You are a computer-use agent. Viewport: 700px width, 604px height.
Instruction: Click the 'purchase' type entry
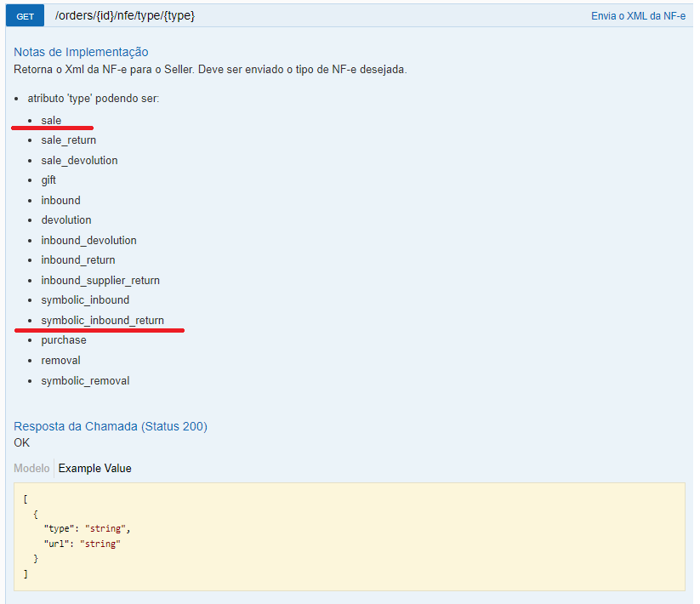pos(64,340)
